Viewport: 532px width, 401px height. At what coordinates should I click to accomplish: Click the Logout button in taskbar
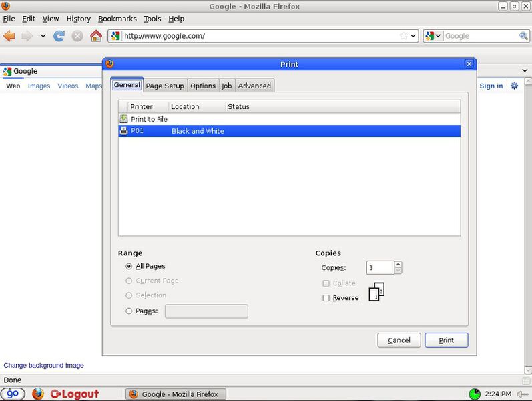[x=75, y=394]
